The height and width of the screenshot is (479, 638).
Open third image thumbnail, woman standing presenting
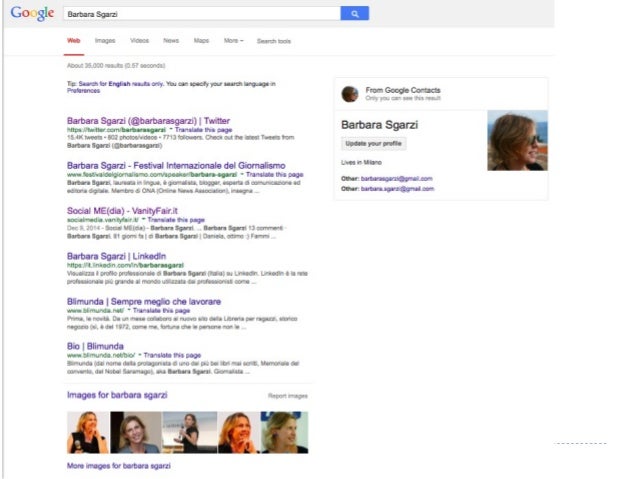[x=190, y=432]
